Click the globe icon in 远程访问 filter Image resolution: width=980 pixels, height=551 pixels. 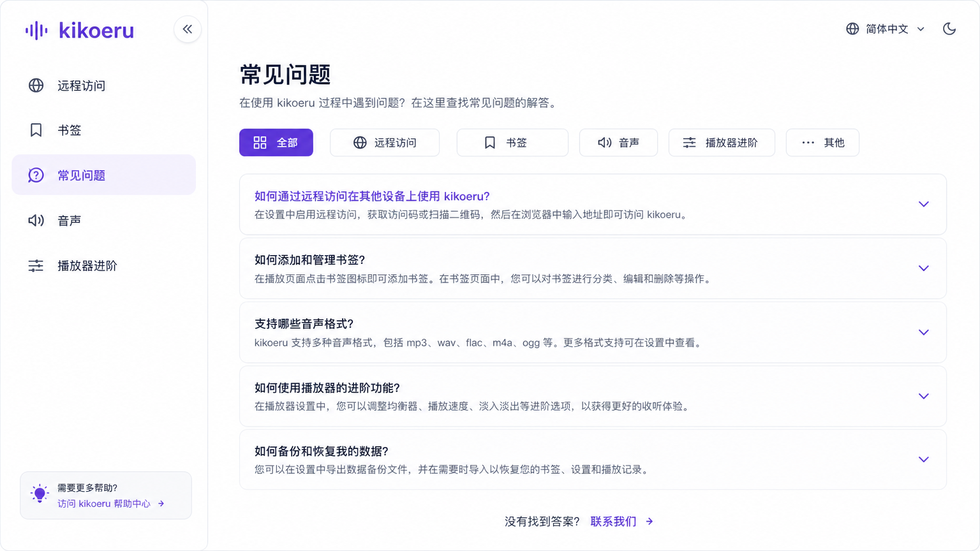point(360,143)
